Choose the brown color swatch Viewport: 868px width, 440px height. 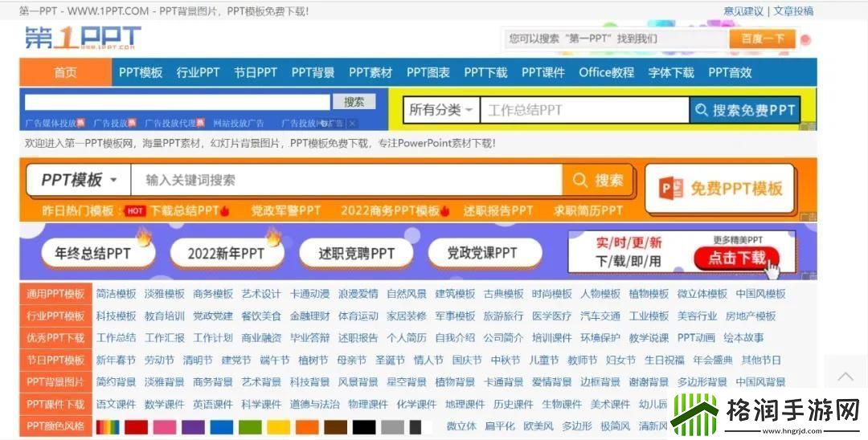(335, 426)
